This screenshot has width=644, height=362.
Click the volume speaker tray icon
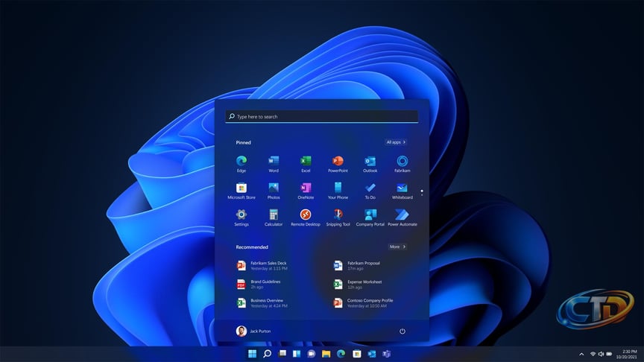point(601,355)
